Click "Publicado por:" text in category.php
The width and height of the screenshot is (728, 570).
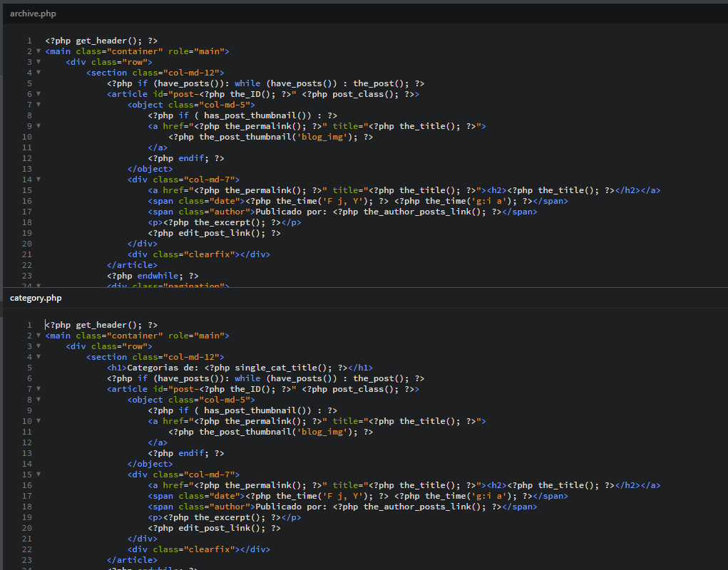click(291, 507)
